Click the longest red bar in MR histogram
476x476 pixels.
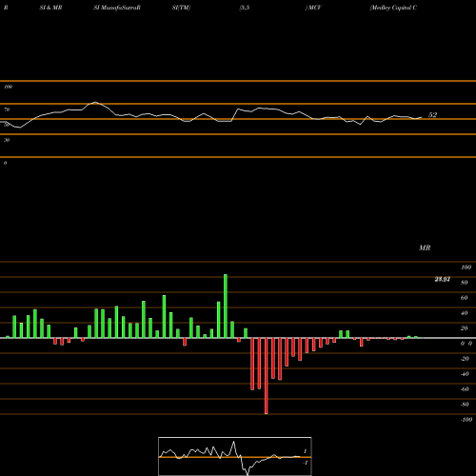coord(267,376)
